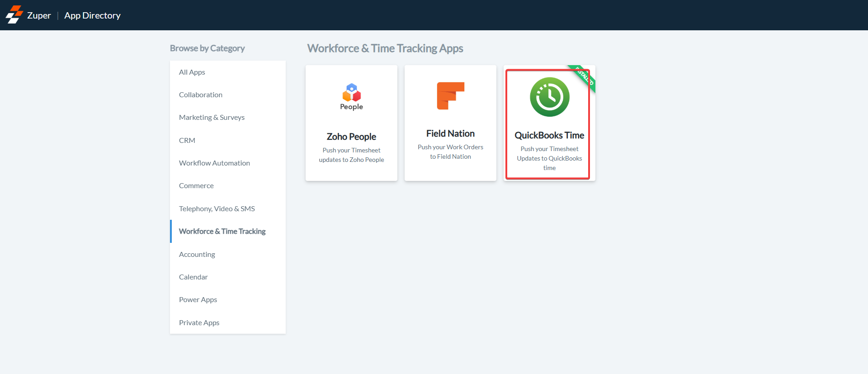Image resolution: width=868 pixels, height=374 pixels.
Task: Select Workforce & Time Tracking category
Action: click(x=228, y=232)
